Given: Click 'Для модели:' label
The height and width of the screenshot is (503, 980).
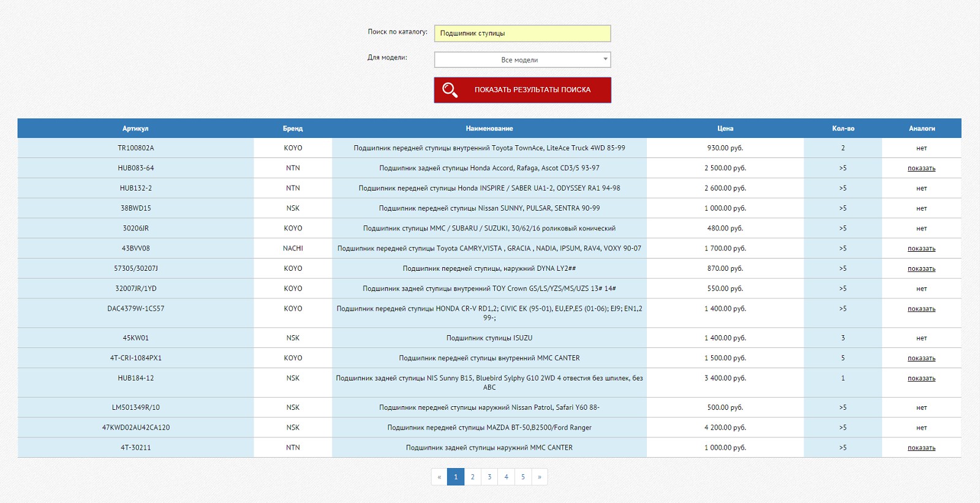Looking at the screenshot, I should tap(387, 58).
